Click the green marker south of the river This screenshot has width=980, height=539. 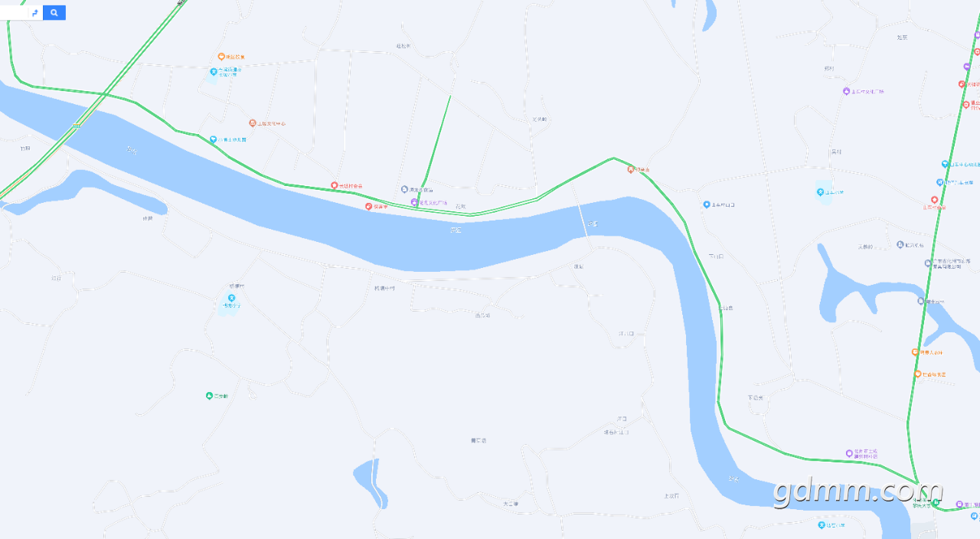(209, 396)
